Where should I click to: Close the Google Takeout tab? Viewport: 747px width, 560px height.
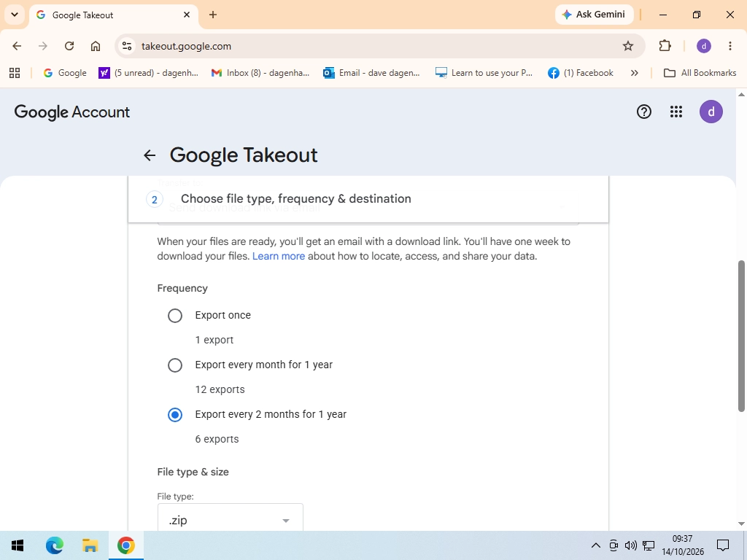(187, 15)
